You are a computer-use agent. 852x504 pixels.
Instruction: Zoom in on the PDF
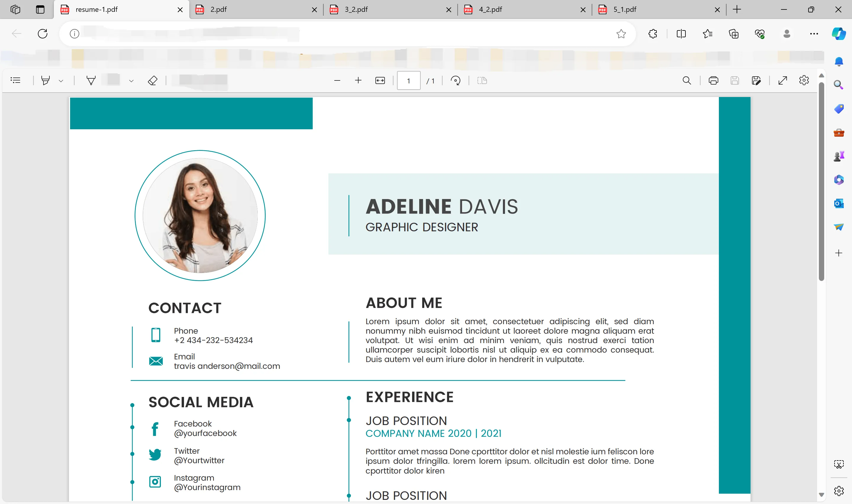point(358,80)
